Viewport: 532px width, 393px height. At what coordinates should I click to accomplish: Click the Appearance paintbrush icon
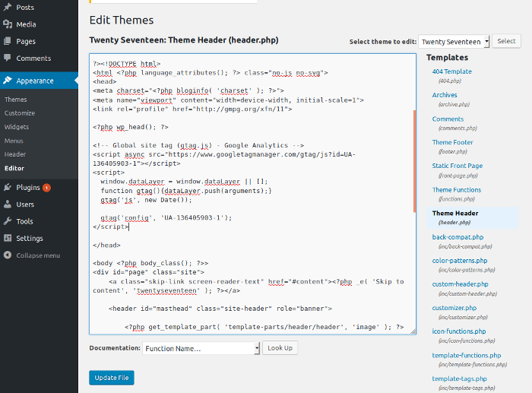[x=8, y=81]
